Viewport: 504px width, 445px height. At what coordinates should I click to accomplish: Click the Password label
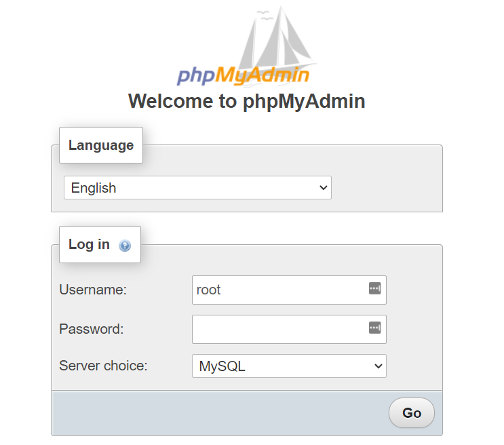click(92, 329)
